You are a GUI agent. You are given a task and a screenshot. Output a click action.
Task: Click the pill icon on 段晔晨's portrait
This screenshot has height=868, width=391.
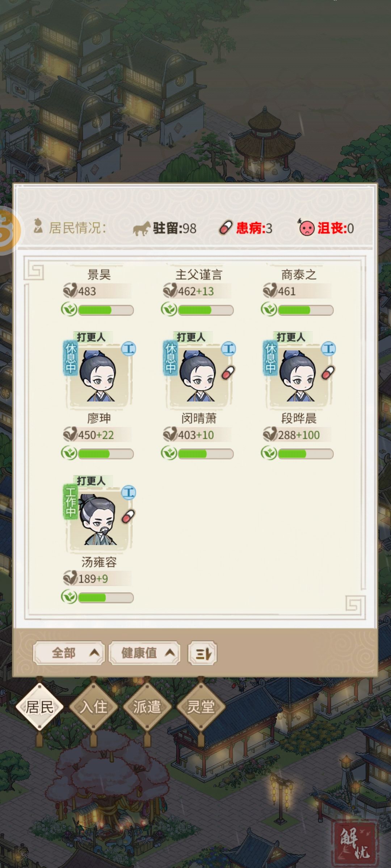click(x=328, y=373)
